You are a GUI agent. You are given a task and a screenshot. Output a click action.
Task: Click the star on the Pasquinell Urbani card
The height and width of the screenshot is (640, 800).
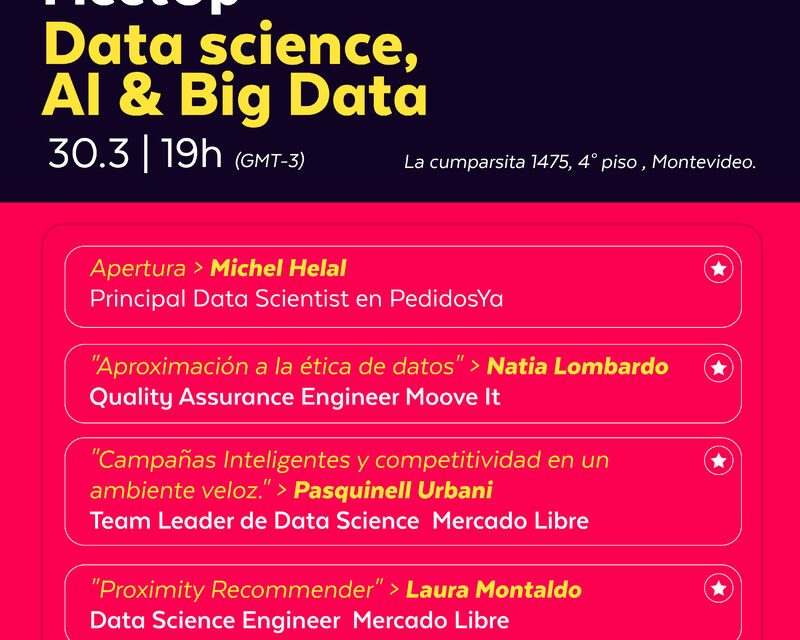(718, 460)
